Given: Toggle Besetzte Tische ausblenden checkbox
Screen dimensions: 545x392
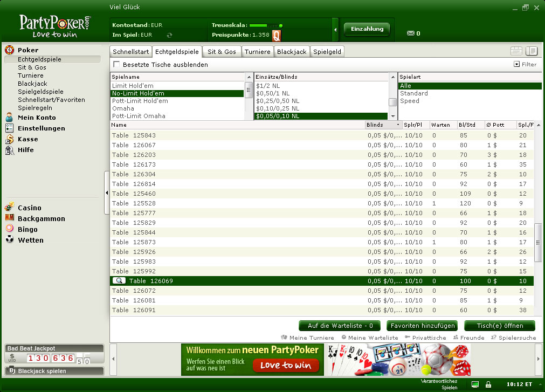Looking at the screenshot, I should [116, 64].
